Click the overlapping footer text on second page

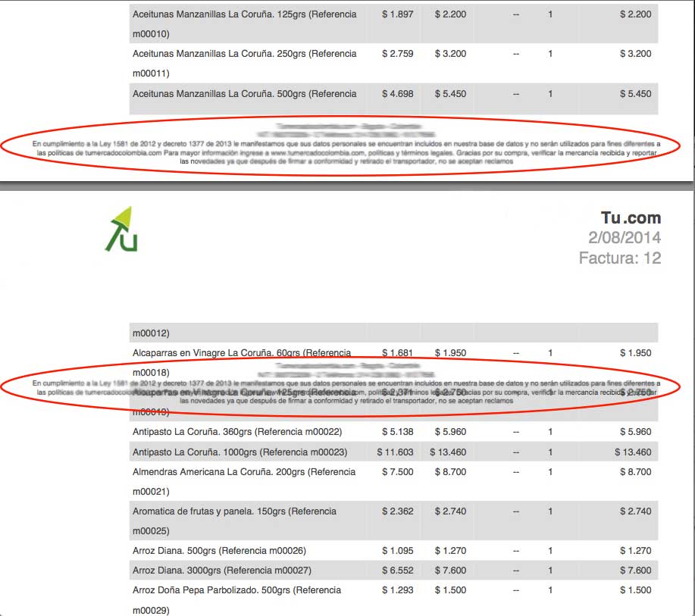[346, 392]
